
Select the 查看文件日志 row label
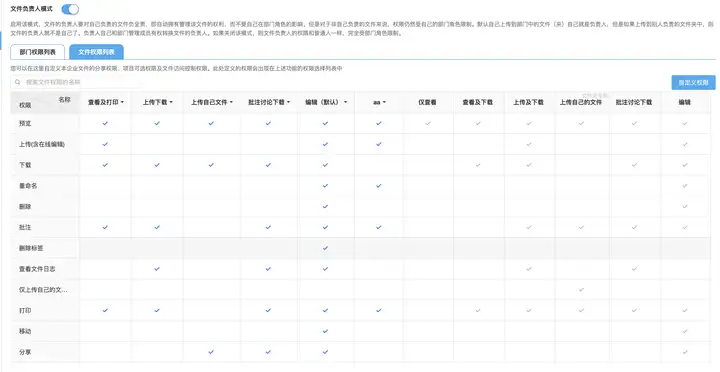tap(37, 269)
